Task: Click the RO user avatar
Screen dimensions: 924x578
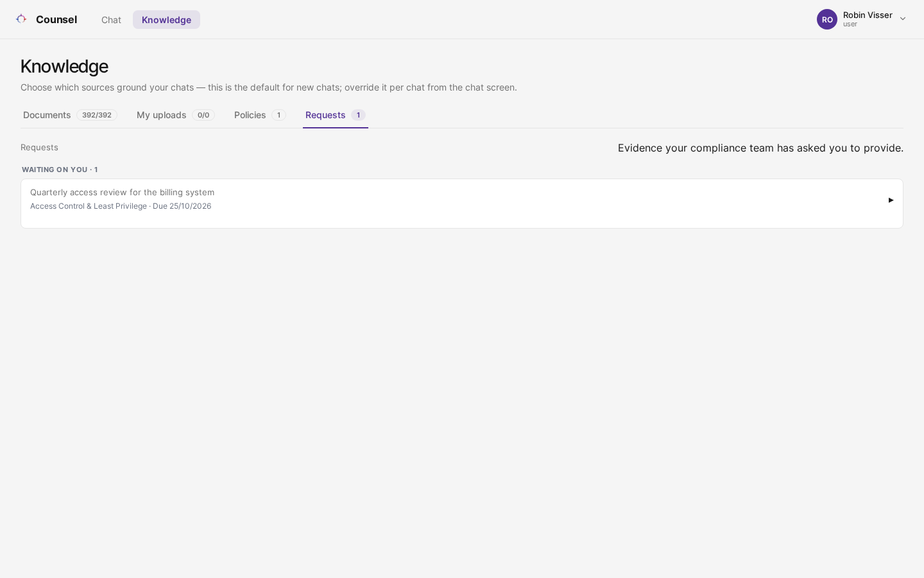Action: pos(827,19)
